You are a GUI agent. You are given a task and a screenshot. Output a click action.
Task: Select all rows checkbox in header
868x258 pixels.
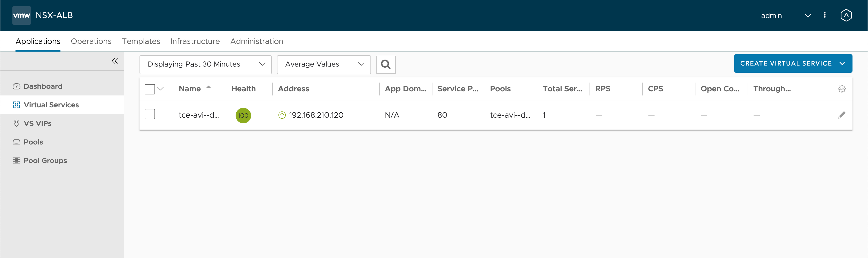[150, 89]
